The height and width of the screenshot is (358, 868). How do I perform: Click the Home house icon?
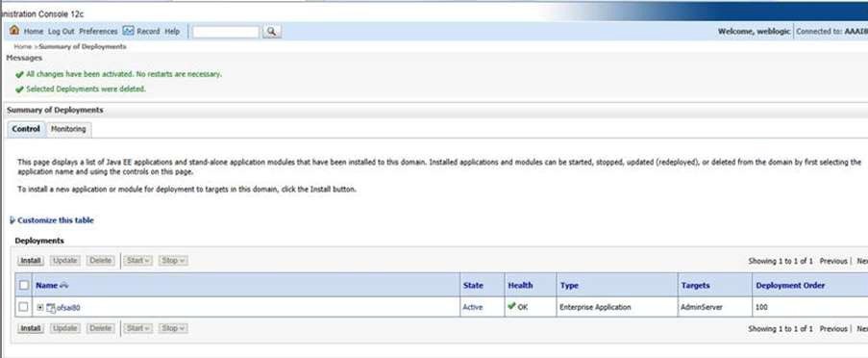14,31
